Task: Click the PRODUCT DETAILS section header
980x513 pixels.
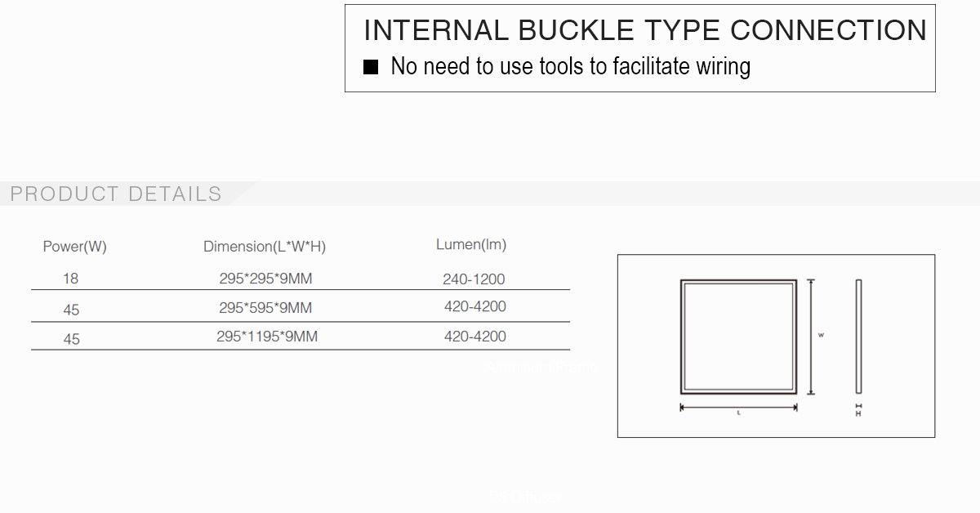Action: click(116, 194)
